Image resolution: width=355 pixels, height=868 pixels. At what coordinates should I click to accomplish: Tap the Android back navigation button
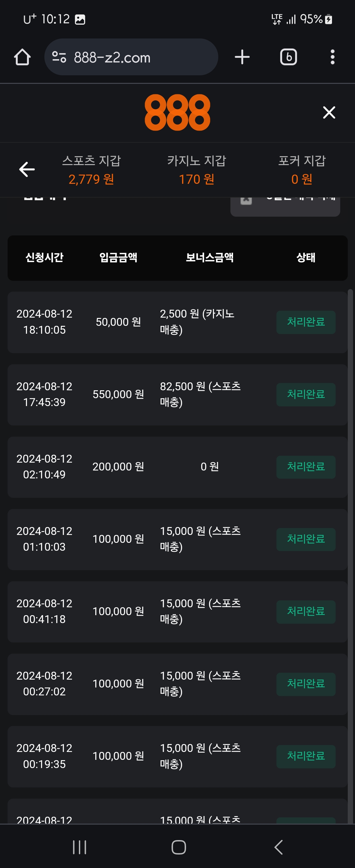coord(278,847)
